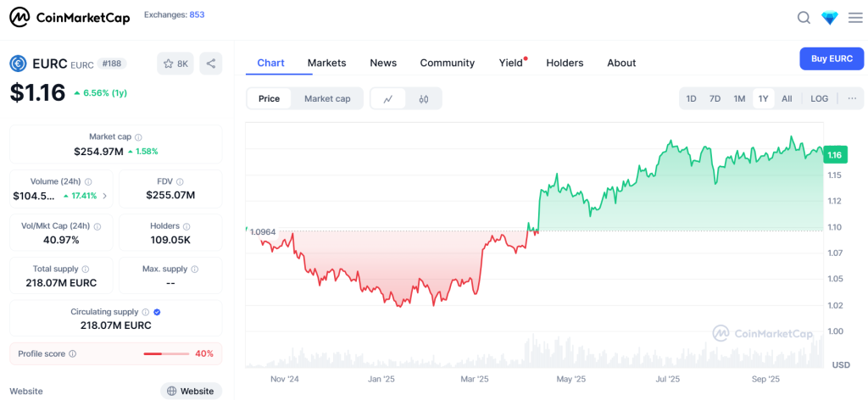Switch to the Markets tab

(326, 63)
